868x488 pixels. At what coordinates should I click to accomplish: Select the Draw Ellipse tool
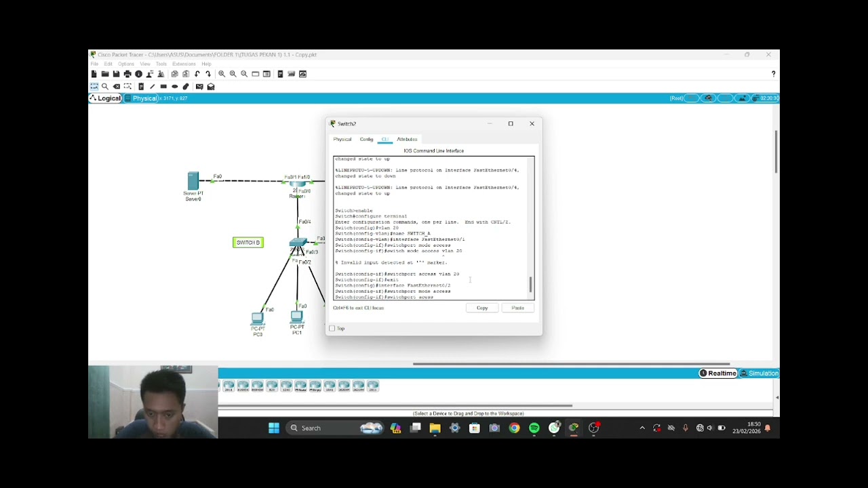point(174,87)
